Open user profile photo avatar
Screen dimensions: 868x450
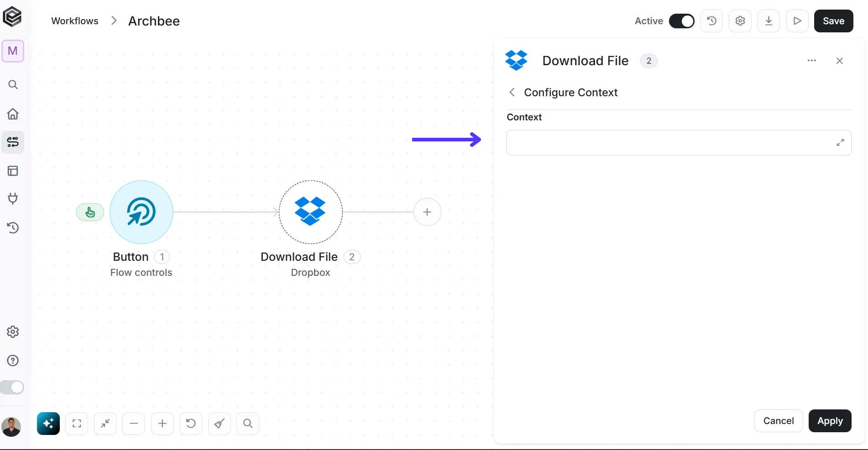(x=11, y=427)
